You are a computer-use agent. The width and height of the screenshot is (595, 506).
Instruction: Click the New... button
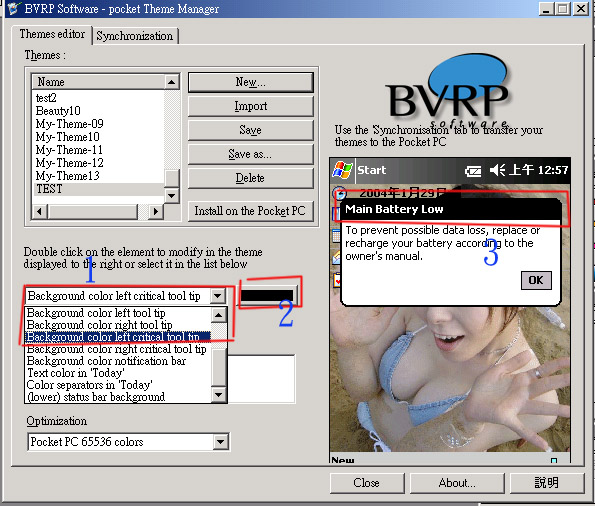250,82
